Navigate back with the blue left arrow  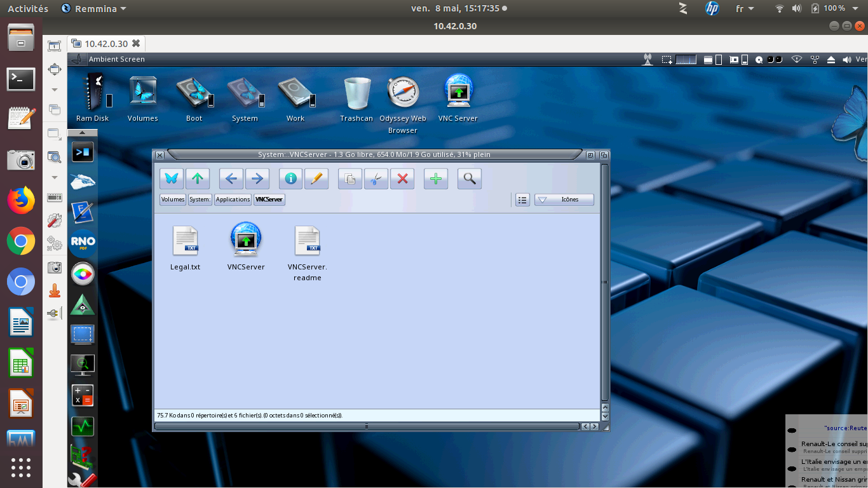pos(231,179)
